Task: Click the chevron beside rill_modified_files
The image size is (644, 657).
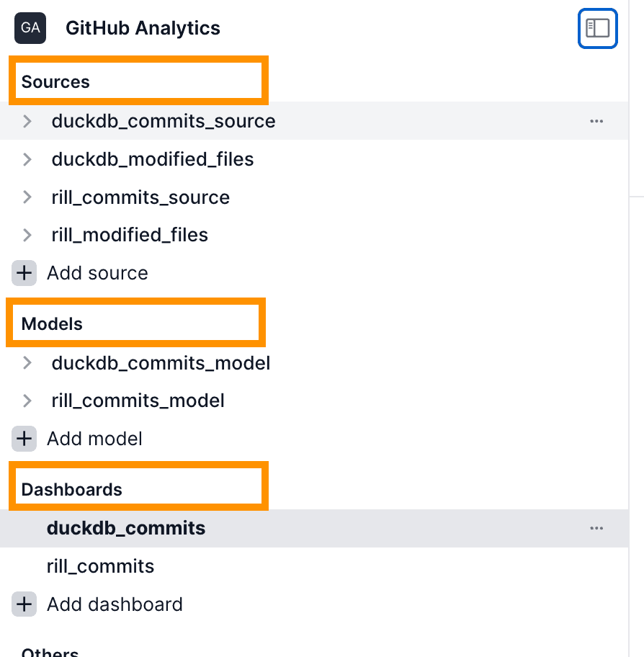Action: 27,235
